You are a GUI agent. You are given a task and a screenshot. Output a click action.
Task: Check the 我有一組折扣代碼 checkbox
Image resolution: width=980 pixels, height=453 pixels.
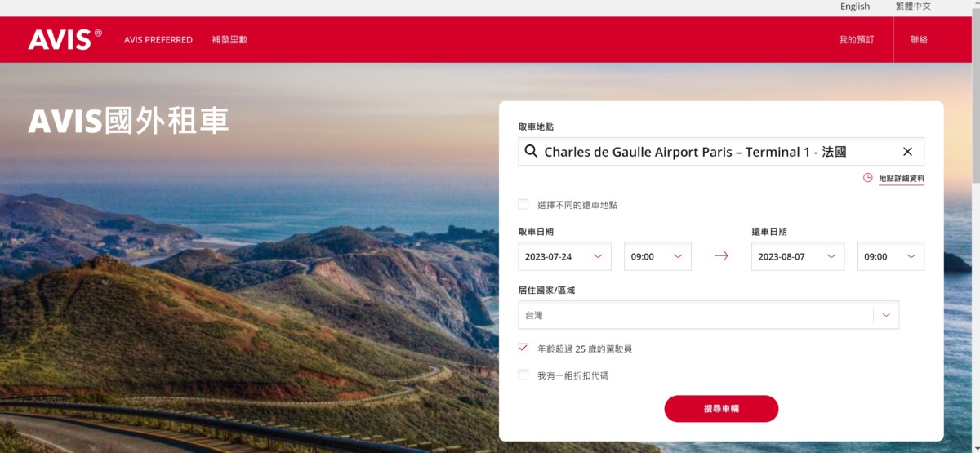[x=523, y=375]
